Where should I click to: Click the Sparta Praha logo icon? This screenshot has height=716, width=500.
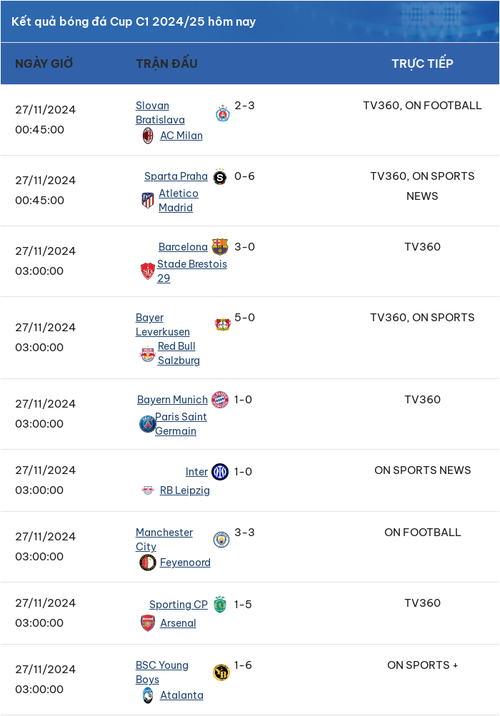(x=220, y=176)
